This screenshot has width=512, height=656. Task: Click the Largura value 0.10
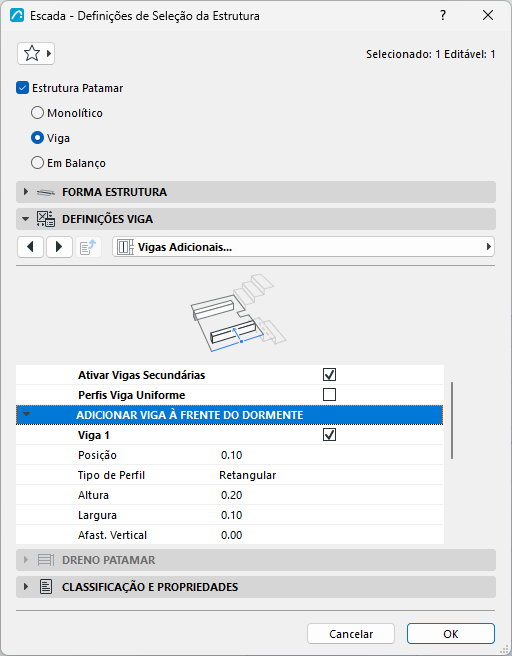pyautogui.click(x=231, y=515)
